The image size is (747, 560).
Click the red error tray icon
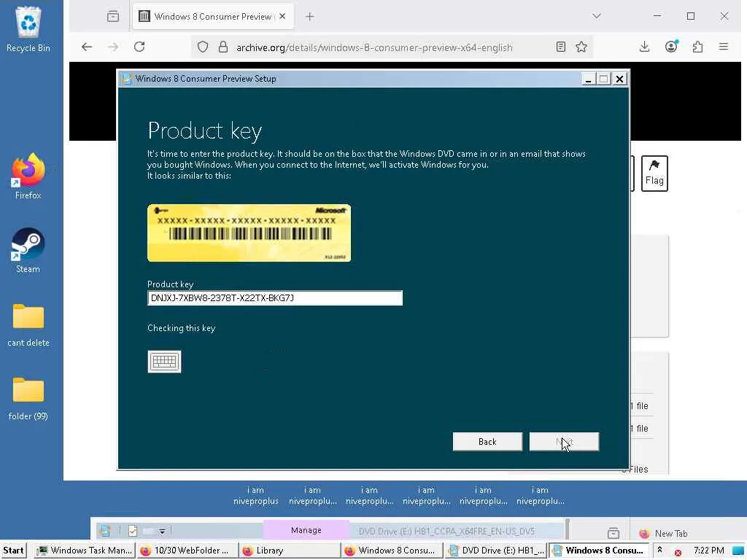(x=678, y=553)
